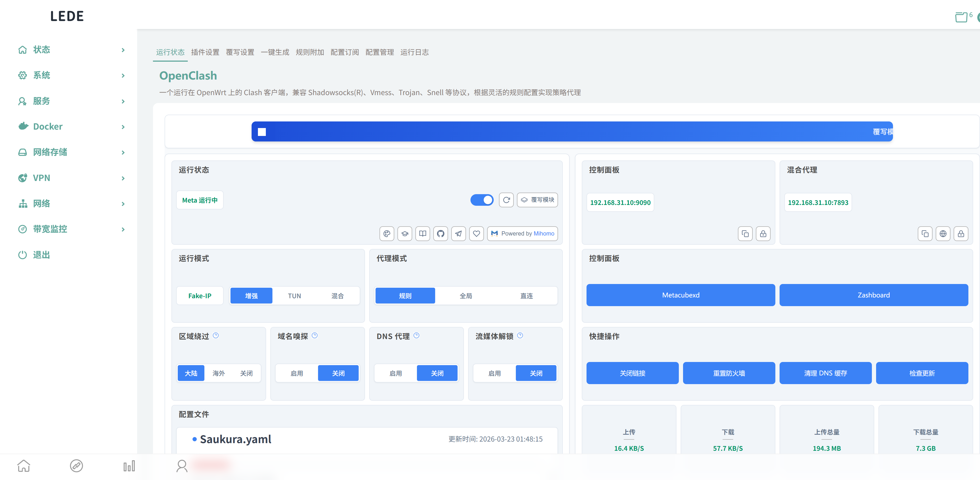Click the Telegram paper-plane icon
The width and height of the screenshot is (980, 480).
click(x=458, y=233)
